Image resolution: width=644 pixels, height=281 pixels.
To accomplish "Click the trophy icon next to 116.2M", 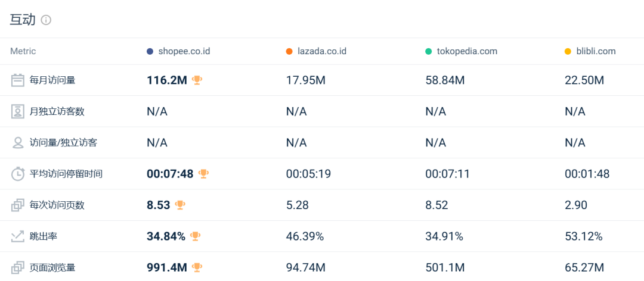I will tap(197, 80).
